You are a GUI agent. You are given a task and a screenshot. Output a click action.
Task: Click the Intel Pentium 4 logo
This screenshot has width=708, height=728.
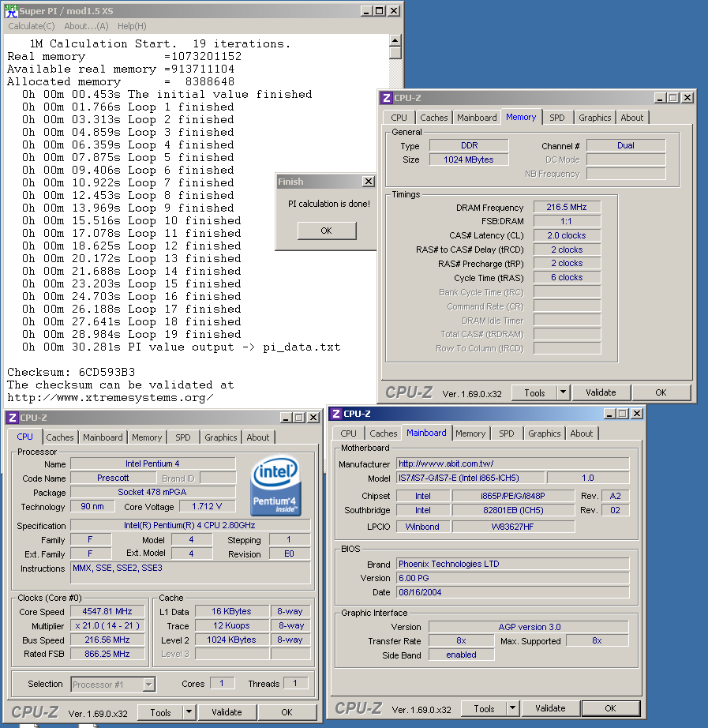pyautogui.click(x=275, y=486)
